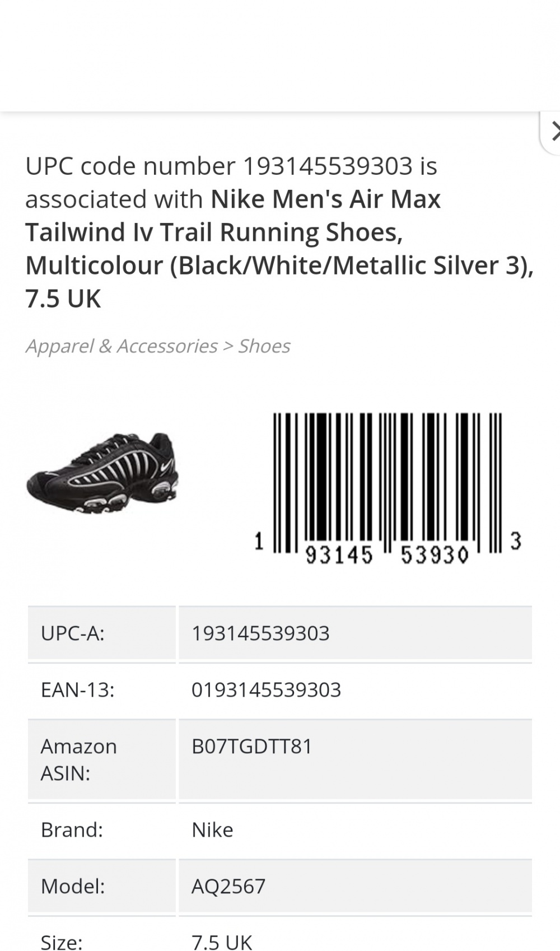Click the barcode image for 193145539303
The height and width of the screenshot is (951, 560).
(x=386, y=484)
